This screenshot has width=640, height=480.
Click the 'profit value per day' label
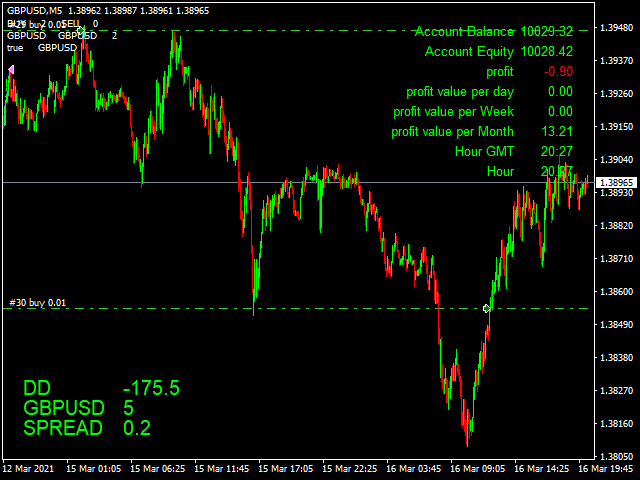point(460,92)
